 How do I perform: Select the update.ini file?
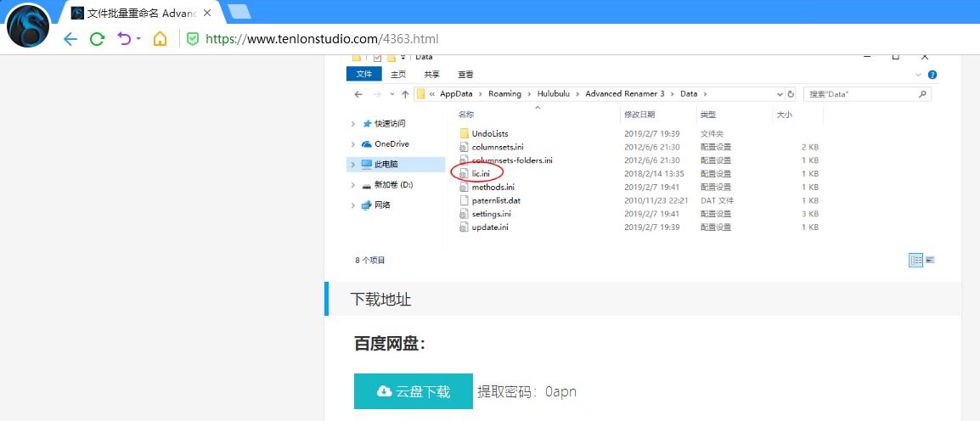point(484,227)
